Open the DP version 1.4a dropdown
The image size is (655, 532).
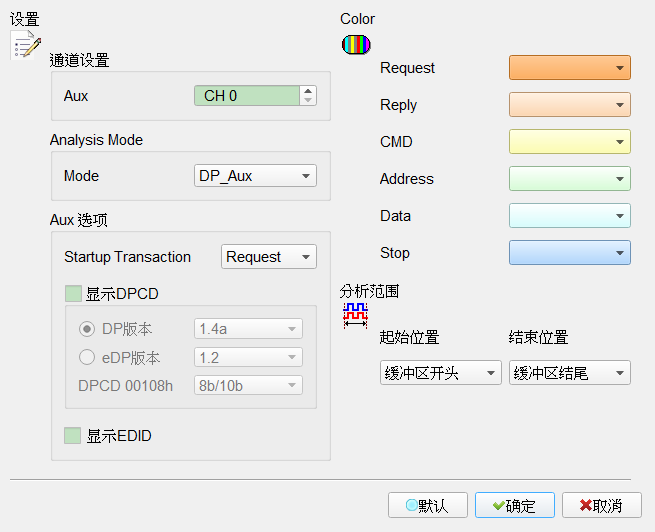(248, 329)
